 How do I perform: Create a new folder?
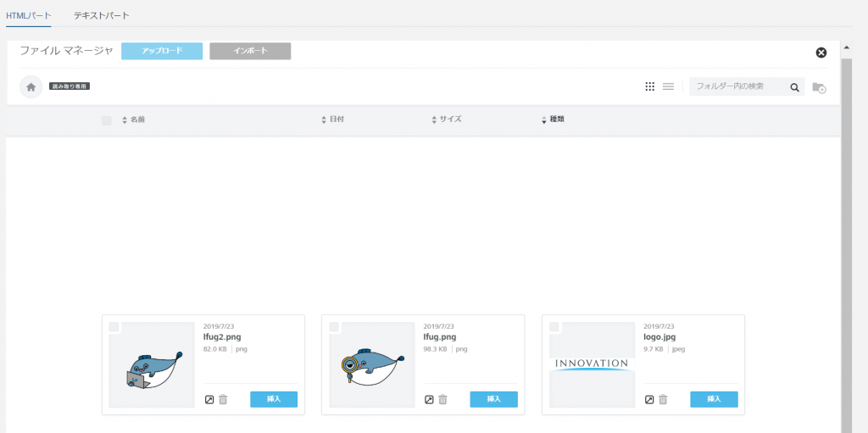819,87
